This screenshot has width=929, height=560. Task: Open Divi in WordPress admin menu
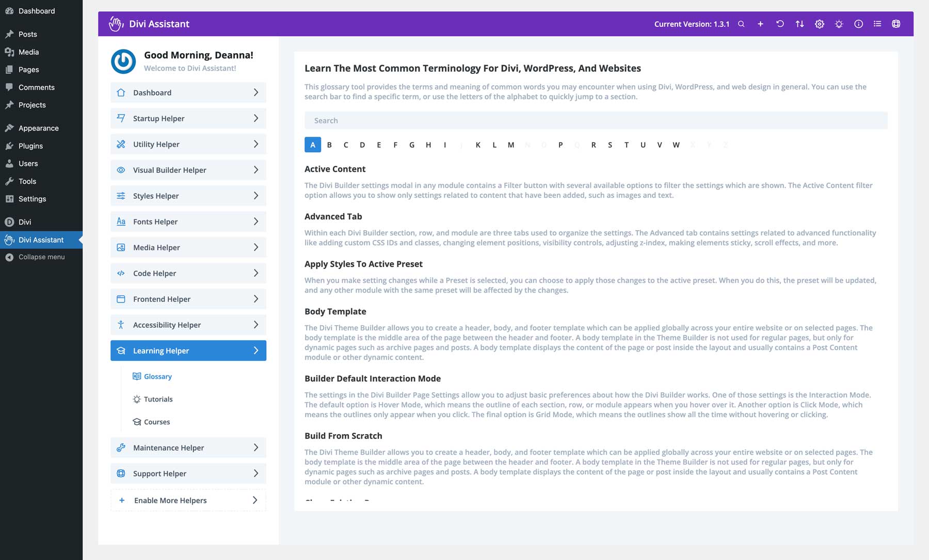[41, 222]
